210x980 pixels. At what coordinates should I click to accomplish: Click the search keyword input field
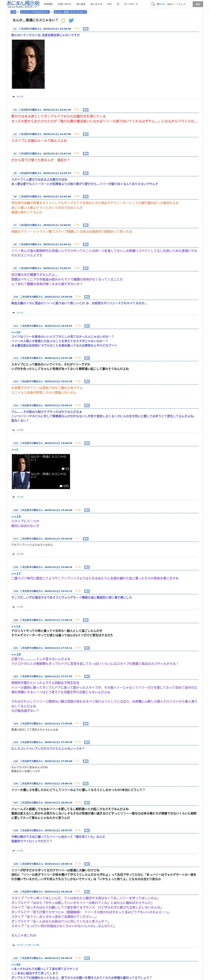pyautogui.click(x=179, y=4)
